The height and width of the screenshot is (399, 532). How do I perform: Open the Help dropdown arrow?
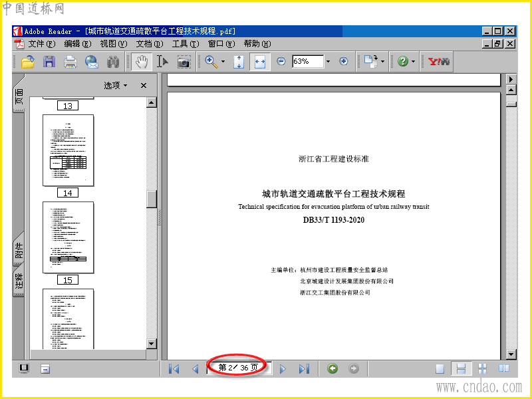coord(413,62)
